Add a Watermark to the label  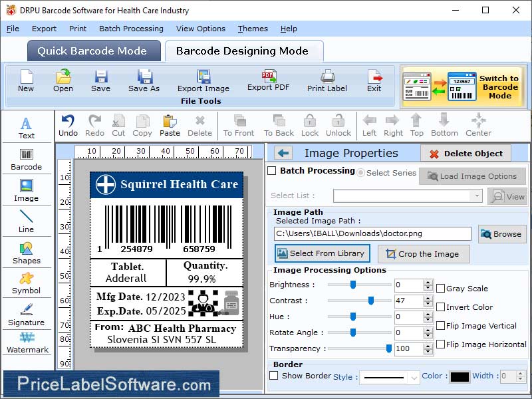click(27, 343)
